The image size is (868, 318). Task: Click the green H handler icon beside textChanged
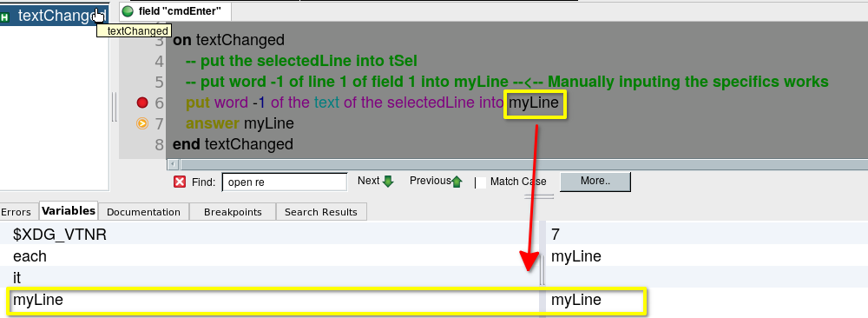[5, 17]
